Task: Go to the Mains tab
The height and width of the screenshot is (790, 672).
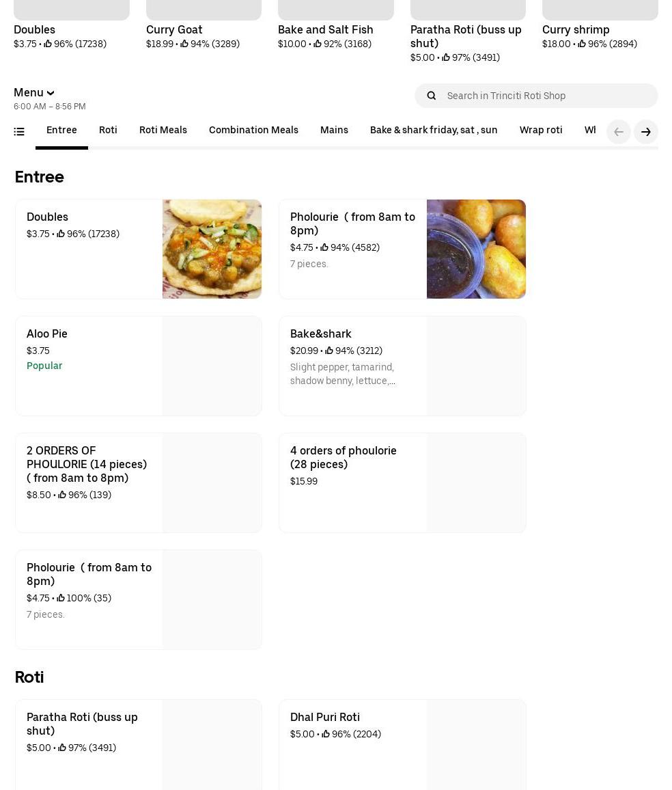Action: coord(334,130)
